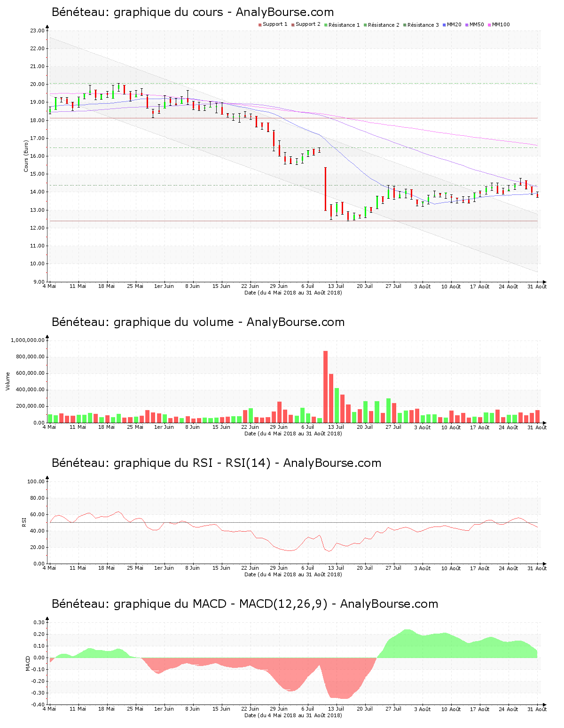This screenshot has height=728, width=564.
Task: Click '27 Juil' on the volume chart date axis
Action: click(x=393, y=427)
